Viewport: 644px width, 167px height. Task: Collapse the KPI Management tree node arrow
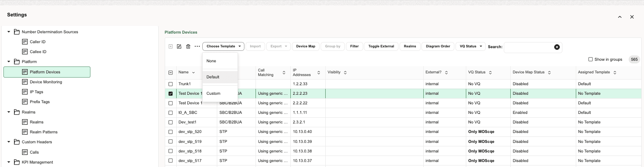click(9, 162)
